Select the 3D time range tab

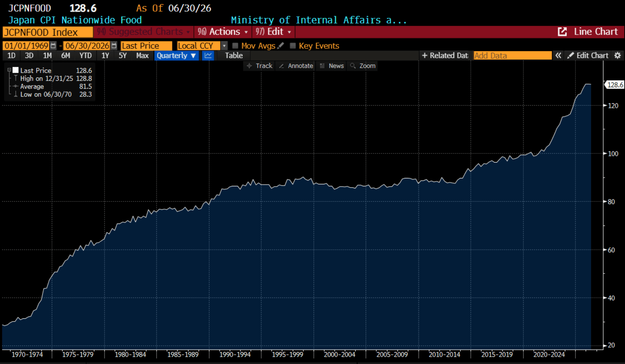click(29, 55)
